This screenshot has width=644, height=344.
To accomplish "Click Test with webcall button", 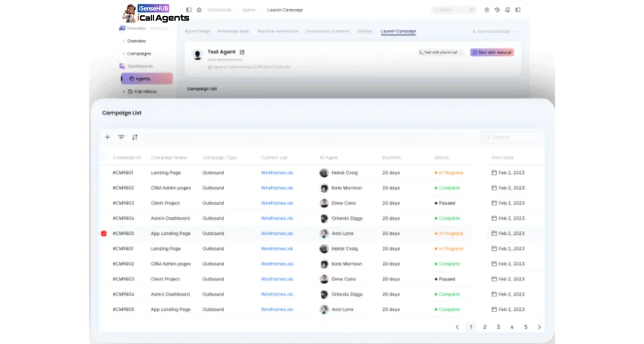I will pyautogui.click(x=492, y=53).
